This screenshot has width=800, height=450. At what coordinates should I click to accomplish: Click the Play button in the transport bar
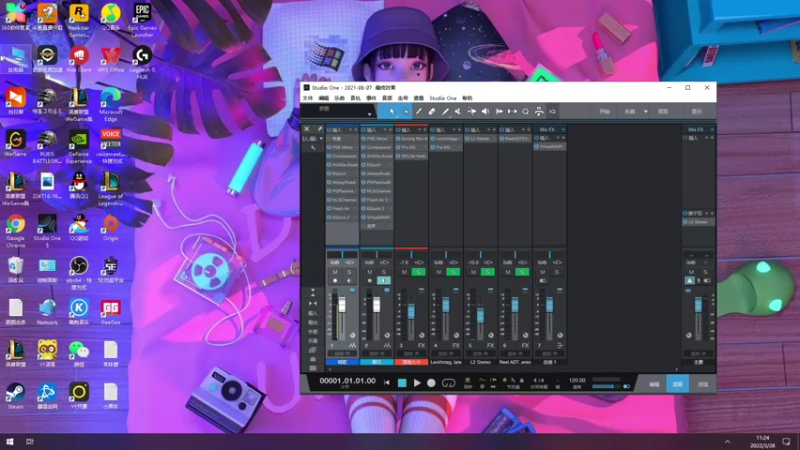(x=417, y=383)
